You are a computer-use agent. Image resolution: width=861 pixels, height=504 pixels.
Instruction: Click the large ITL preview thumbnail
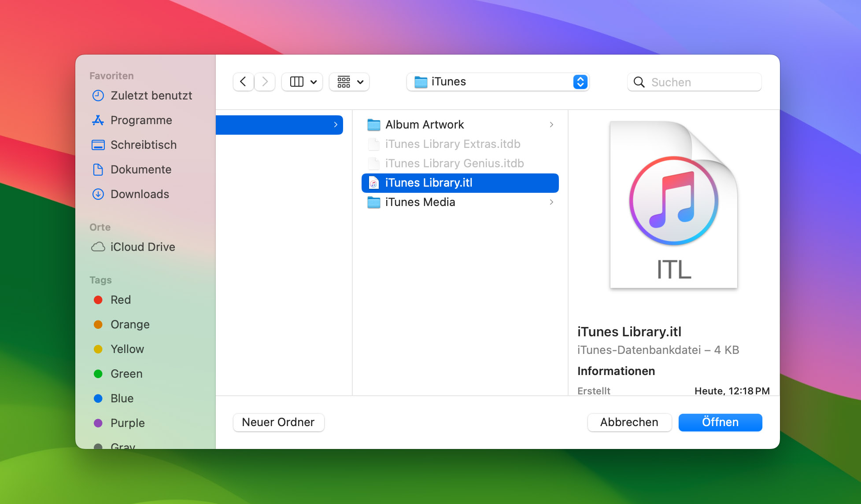[674, 205]
